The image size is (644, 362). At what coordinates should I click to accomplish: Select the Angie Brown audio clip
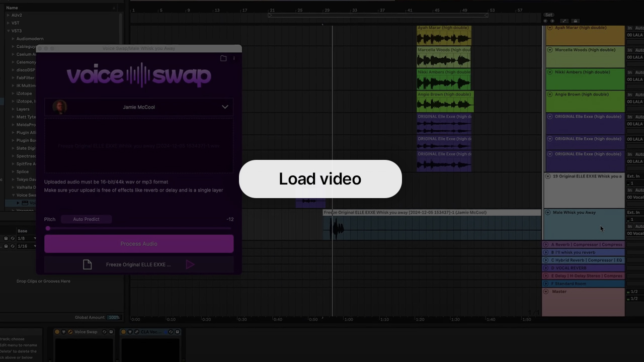(x=445, y=102)
